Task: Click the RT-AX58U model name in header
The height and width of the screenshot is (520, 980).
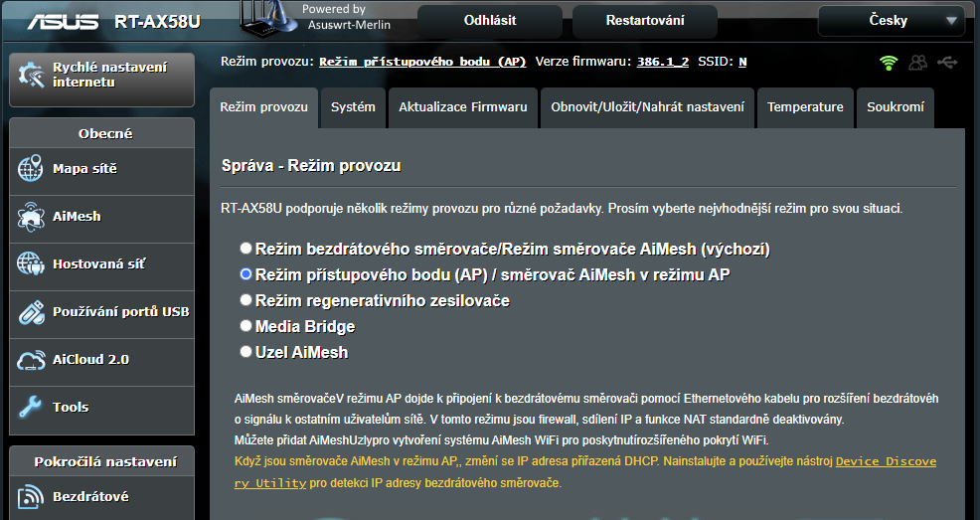Action: tap(157, 22)
